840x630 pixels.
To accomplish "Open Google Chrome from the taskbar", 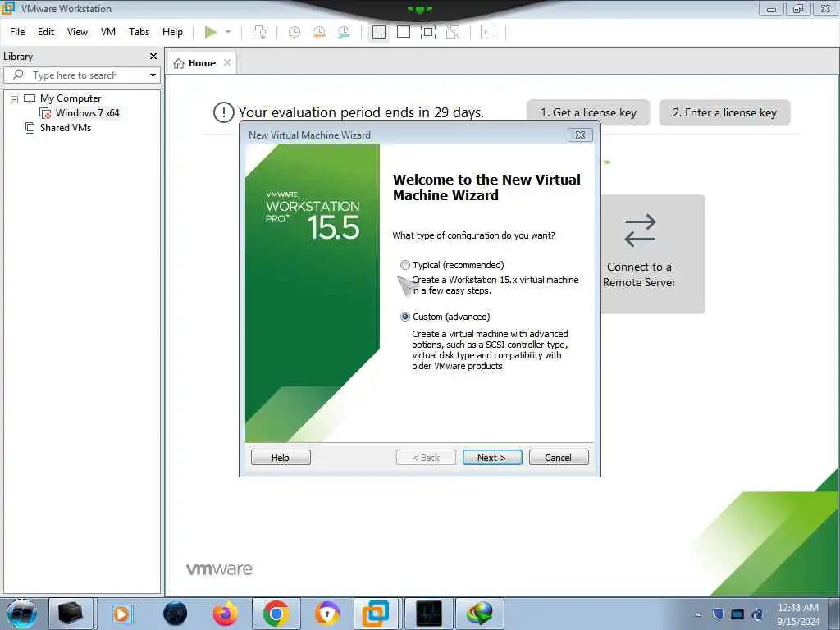I will coord(276,614).
